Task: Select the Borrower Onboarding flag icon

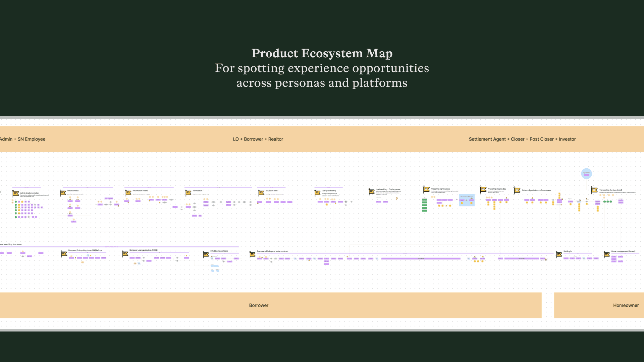Action: pos(64,254)
